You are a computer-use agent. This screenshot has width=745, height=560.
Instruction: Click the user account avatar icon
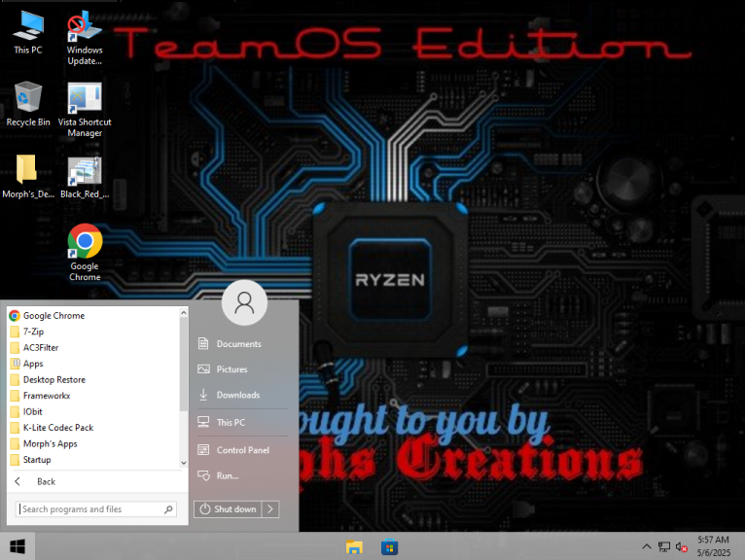point(244,302)
